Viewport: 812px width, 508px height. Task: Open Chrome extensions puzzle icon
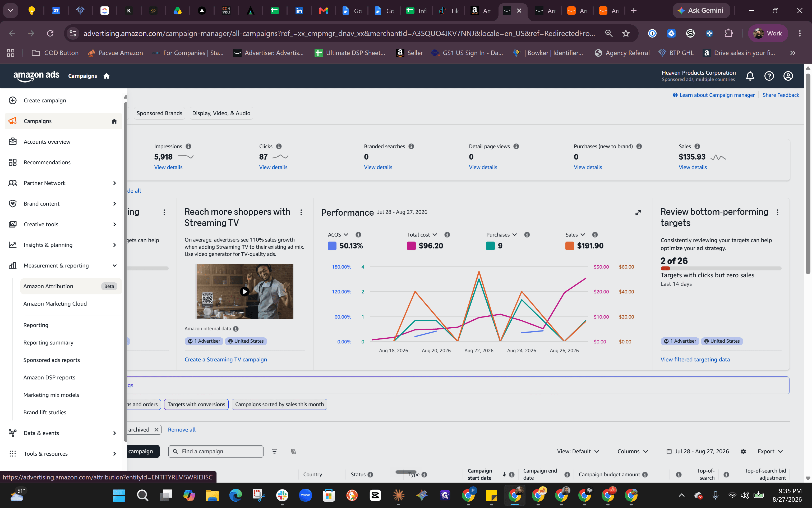pyautogui.click(x=728, y=33)
